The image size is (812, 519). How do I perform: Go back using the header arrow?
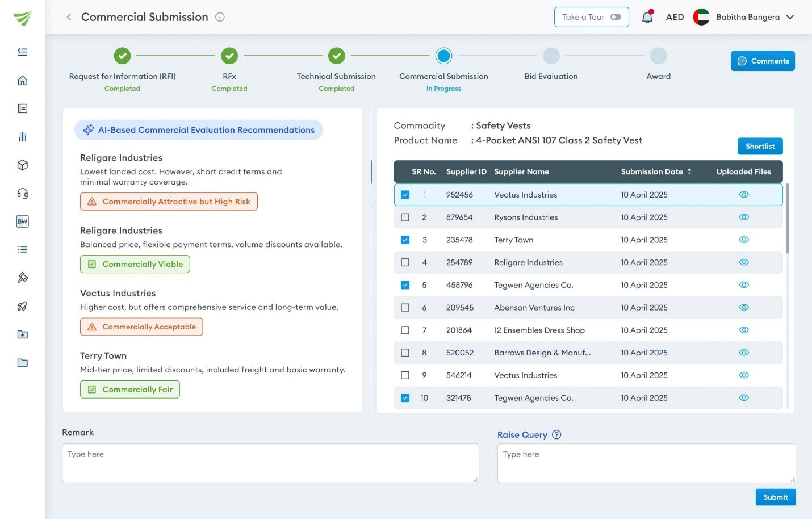point(69,17)
